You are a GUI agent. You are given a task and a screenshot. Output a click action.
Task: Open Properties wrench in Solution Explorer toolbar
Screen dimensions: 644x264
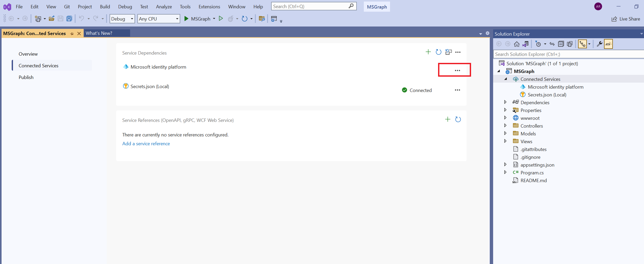tap(599, 44)
